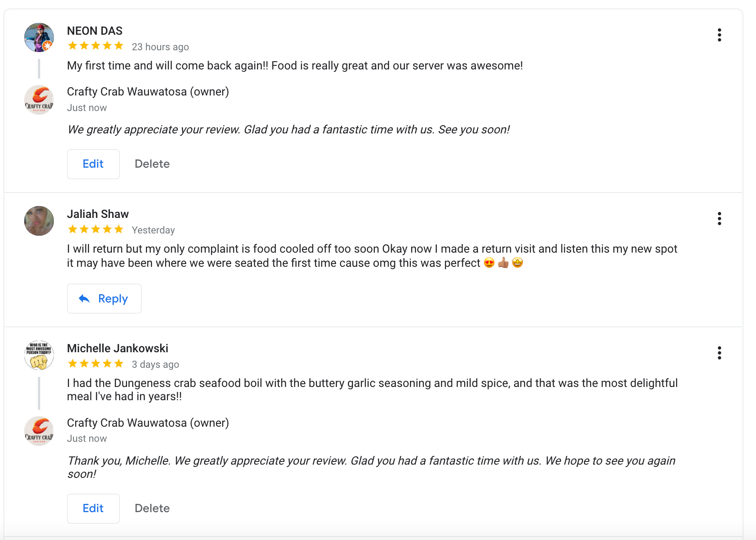Edit the owner reply to Michelle Jankowski

[93, 508]
